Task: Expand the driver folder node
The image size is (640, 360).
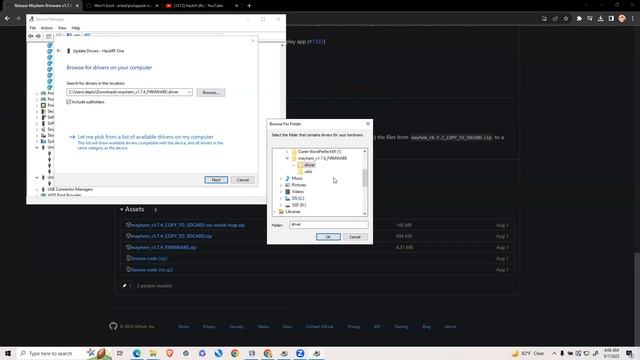Action: [293, 165]
